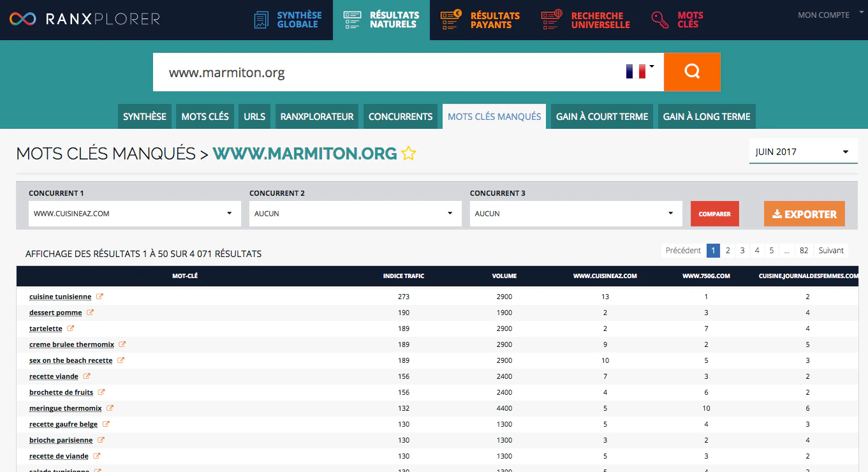Viewport: 868px width, 472px height.
Task: Click the Synthèse Globale chart icon
Action: click(x=261, y=20)
